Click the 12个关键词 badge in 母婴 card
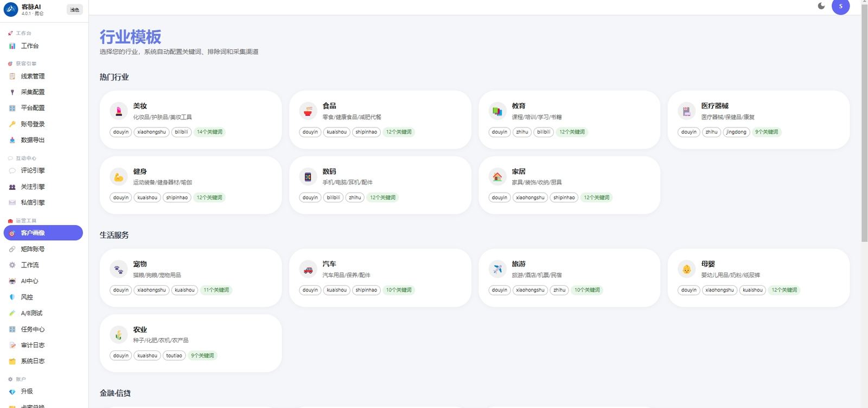This screenshot has height=408, width=868. (x=784, y=290)
